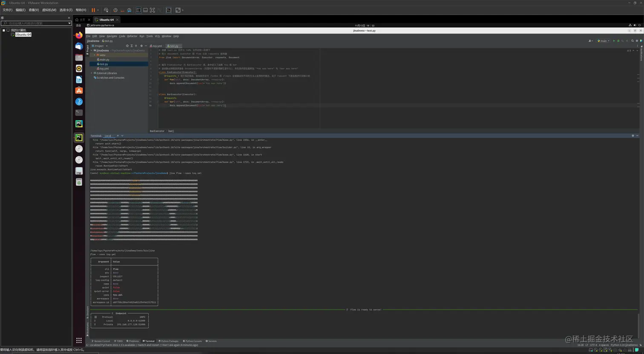The image size is (644, 354).
Task: Toggle the Notifications side panel
Action: [x=641, y=54]
